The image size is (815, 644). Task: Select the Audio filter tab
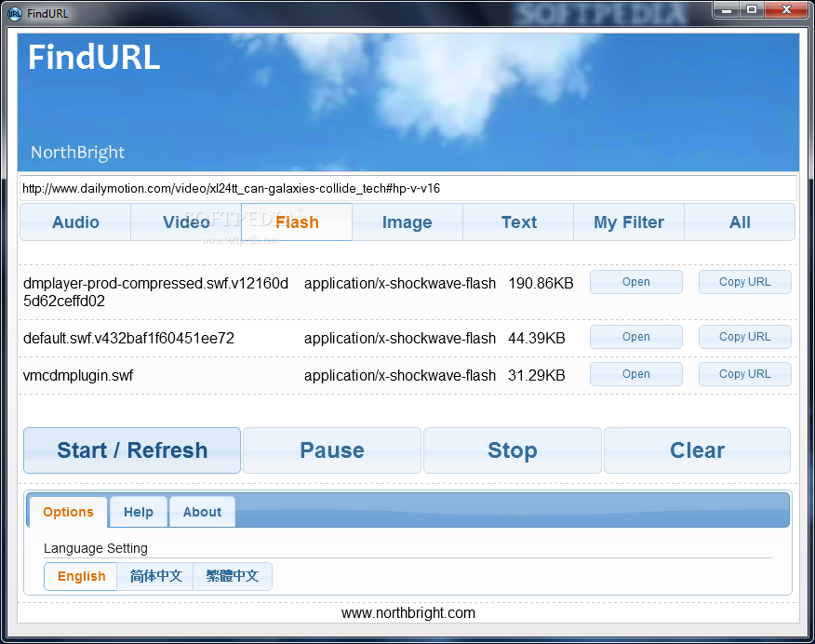click(x=75, y=221)
